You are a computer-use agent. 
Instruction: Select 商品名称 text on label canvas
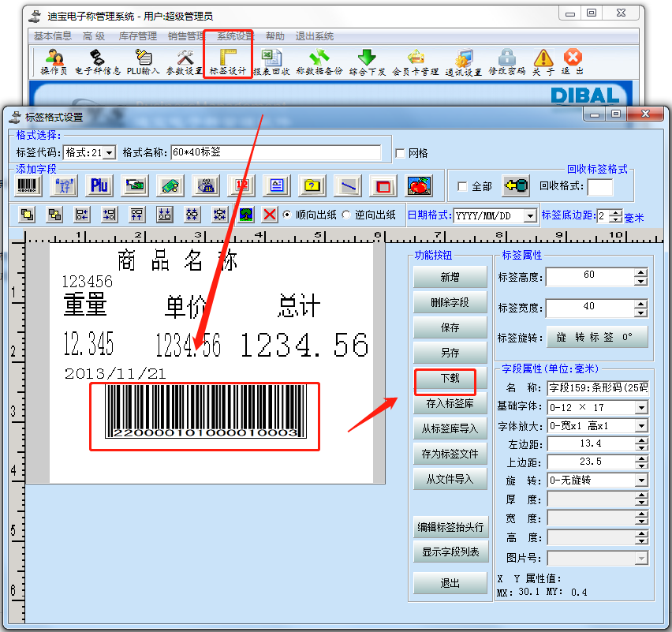(177, 260)
